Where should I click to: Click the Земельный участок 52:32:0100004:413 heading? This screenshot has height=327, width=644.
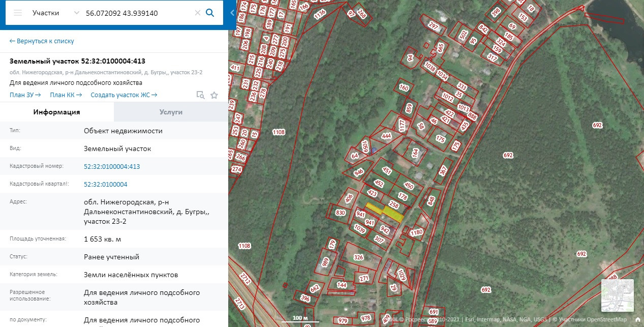tap(77, 62)
